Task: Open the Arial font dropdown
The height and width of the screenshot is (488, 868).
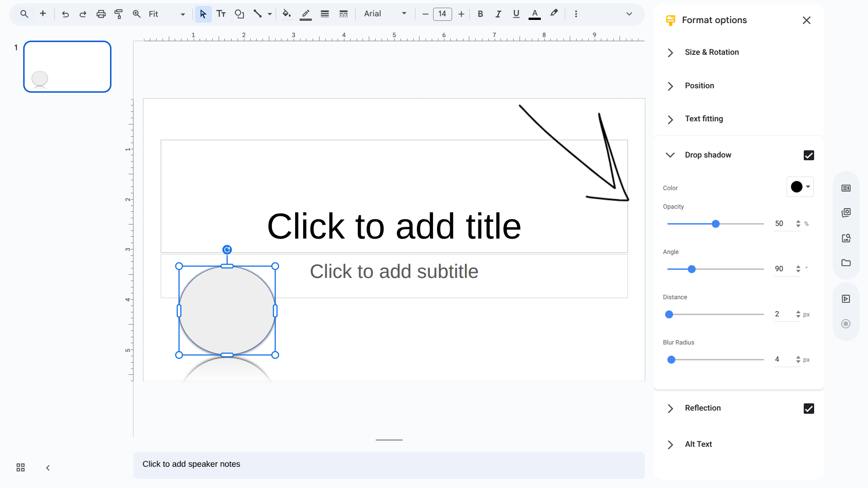Action: pyautogui.click(x=385, y=14)
